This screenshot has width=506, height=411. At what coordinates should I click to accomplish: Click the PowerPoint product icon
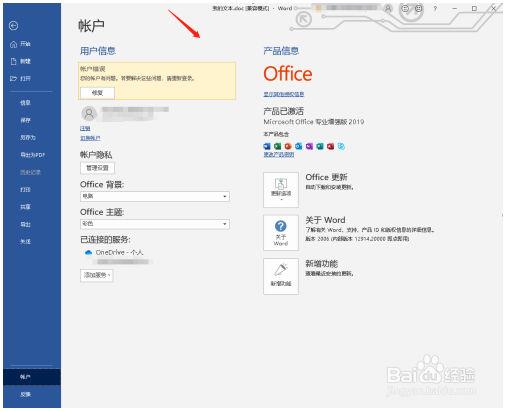288,146
